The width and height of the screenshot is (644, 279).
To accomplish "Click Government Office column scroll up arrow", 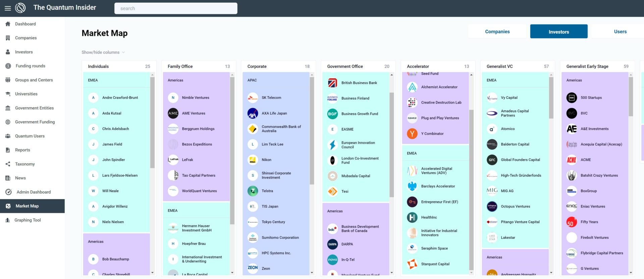I will pos(391,75).
